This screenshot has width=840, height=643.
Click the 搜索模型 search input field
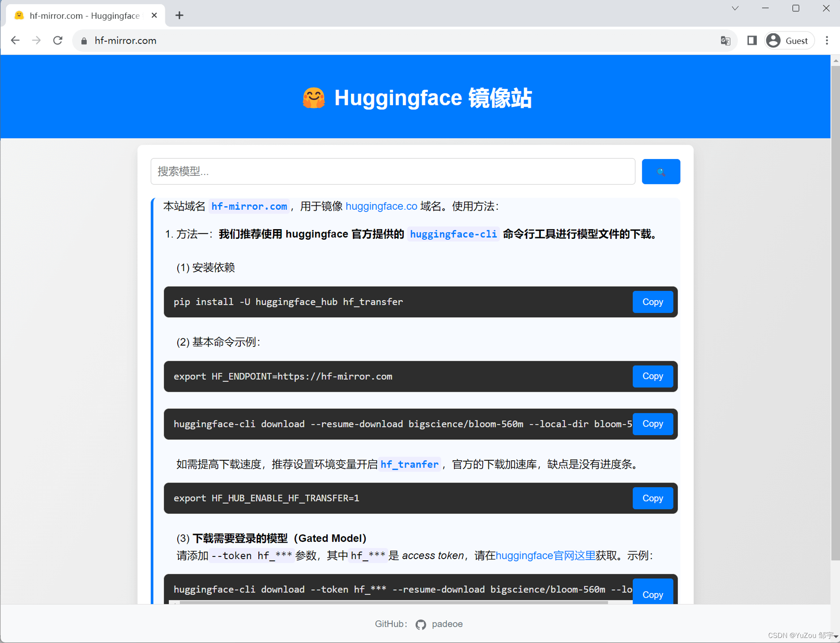pyautogui.click(x=392, y=171)
